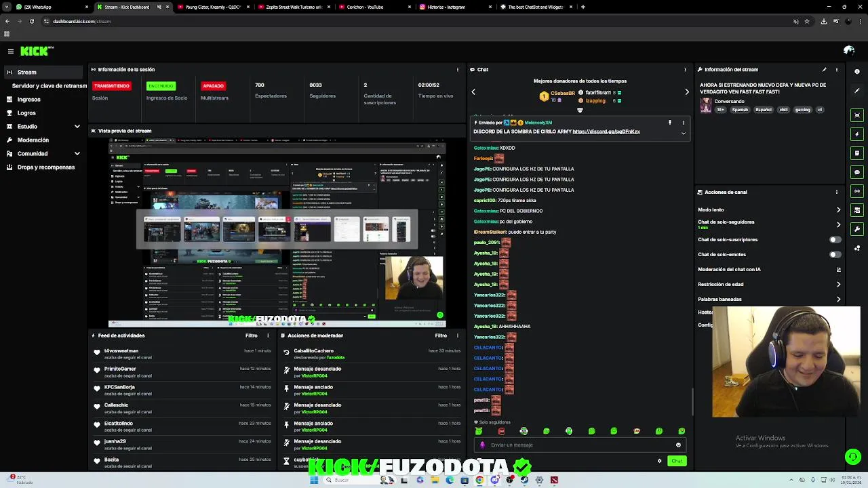Open Chrome on the Windows taskbar
Viewport: 868px width, 488px height.
pos(479,480)
